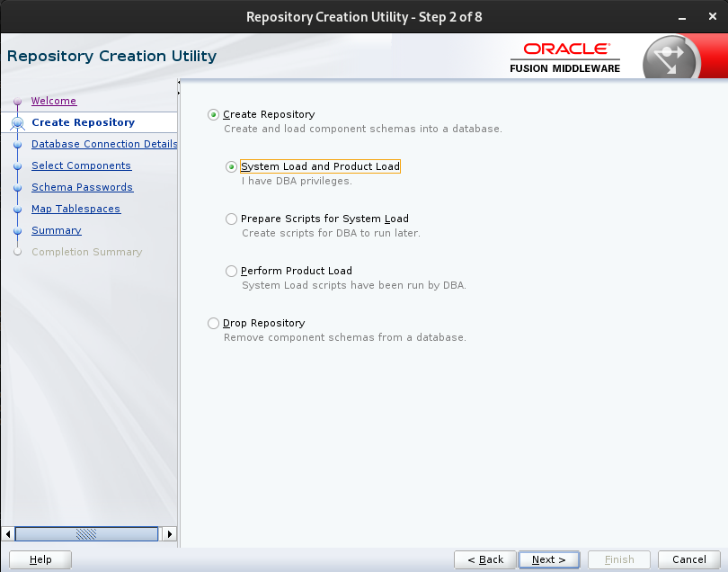728x572 pixels.
Task: Close the Repository Creation Utility window
Action: click(713, 17)
